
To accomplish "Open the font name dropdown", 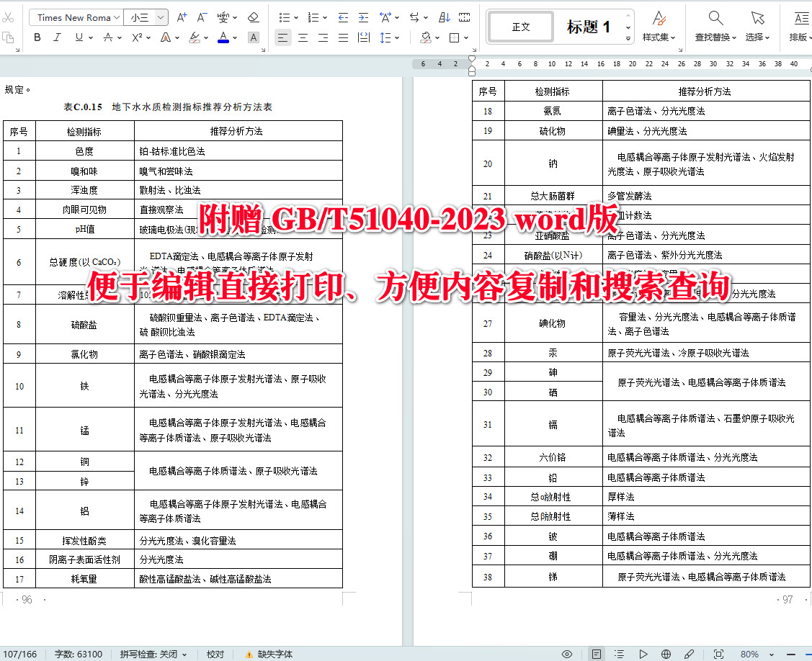I will 74,17.
